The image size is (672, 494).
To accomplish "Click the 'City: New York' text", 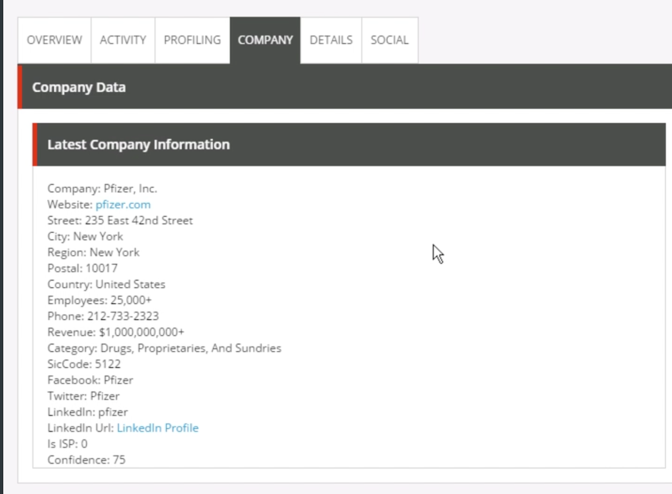I will [85, 237].
